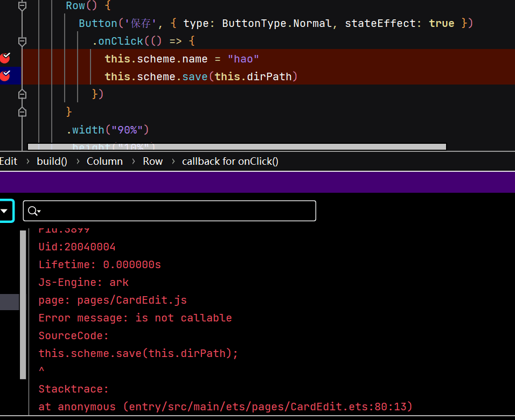Click the editor horizontal scrollbar
The width and height of the screenshot is (515, 420).
237,147
